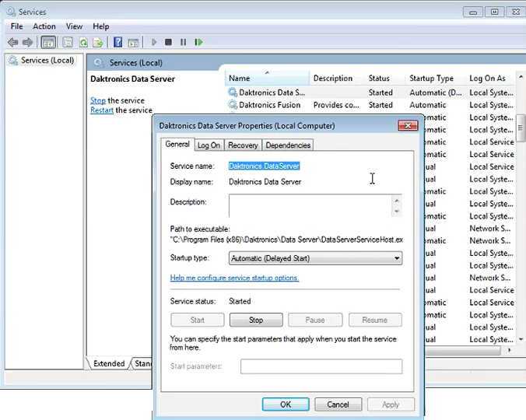Viewport: 526px width, 420px height.
Task: Toggle the Show/Hide Console Tree icon
Action: [x=48, y=42]
